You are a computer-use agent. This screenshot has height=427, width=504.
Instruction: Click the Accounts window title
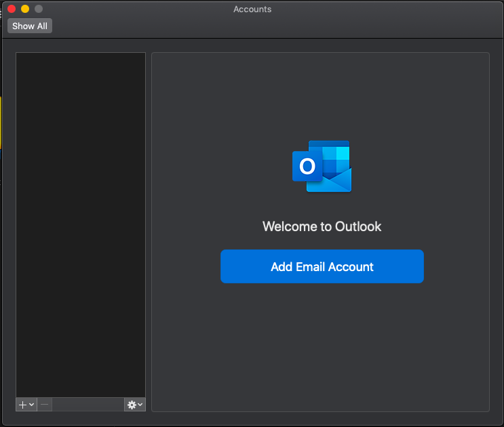point(252,9)
